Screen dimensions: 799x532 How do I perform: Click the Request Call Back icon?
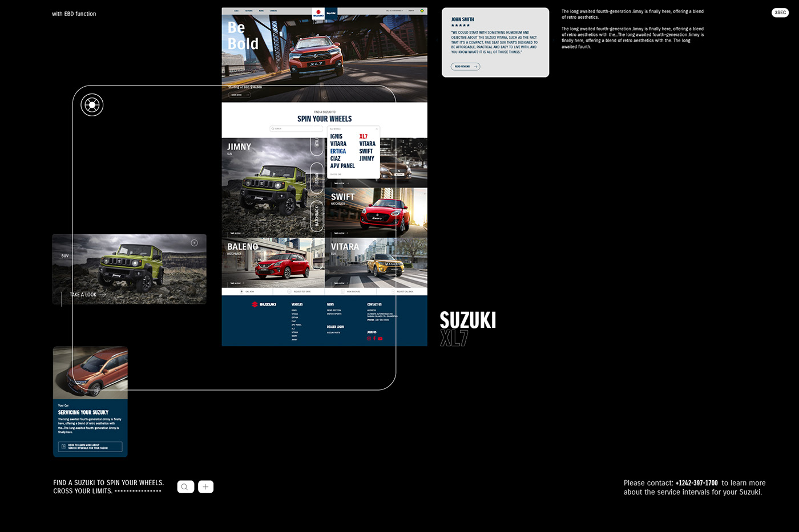[x=393, y=291]
